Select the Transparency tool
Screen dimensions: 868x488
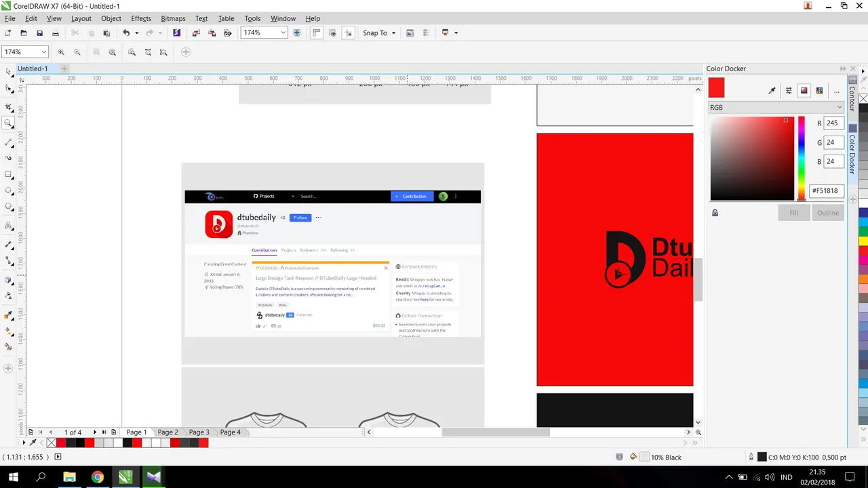8,296
